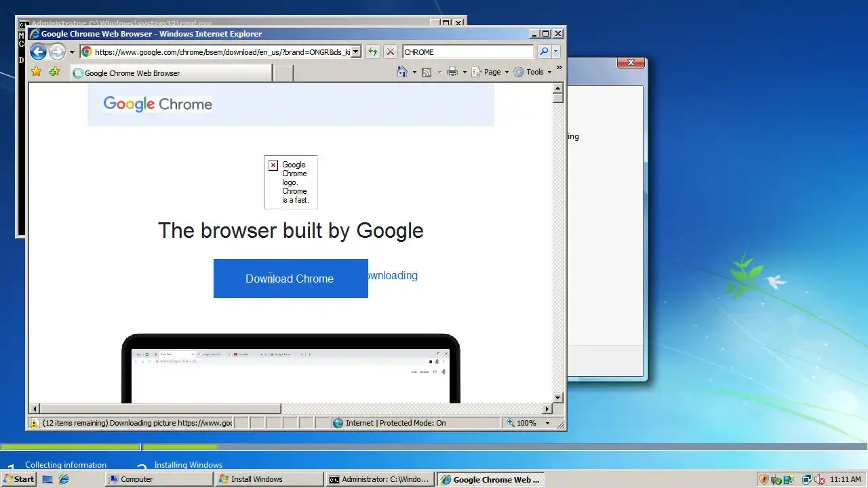Click the address bar URL field

point(222,52)
